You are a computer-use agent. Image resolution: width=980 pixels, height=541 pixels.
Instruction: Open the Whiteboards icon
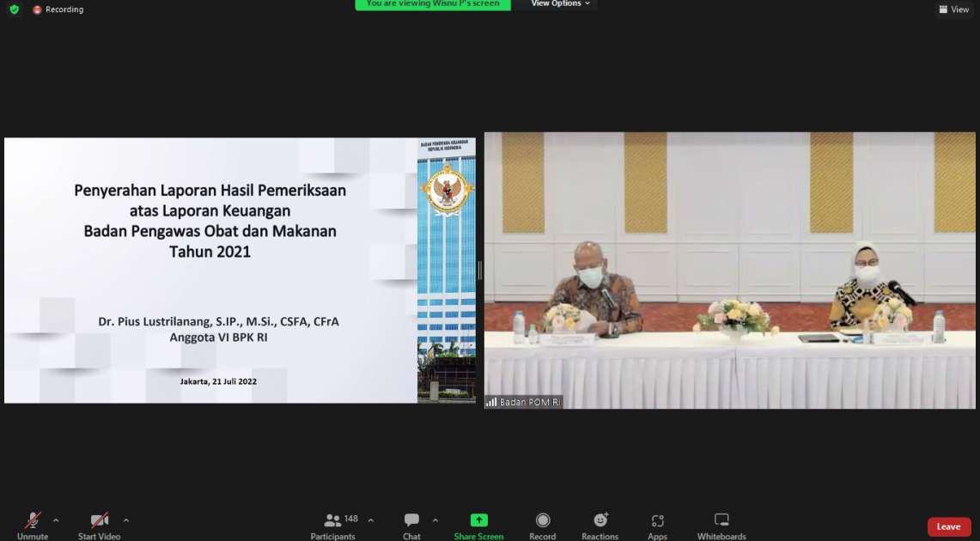point(721,520)
